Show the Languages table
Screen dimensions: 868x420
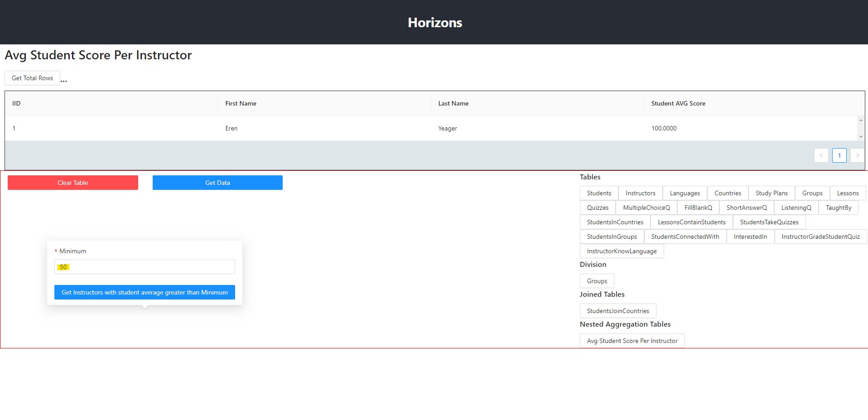[x=685, y=193]
